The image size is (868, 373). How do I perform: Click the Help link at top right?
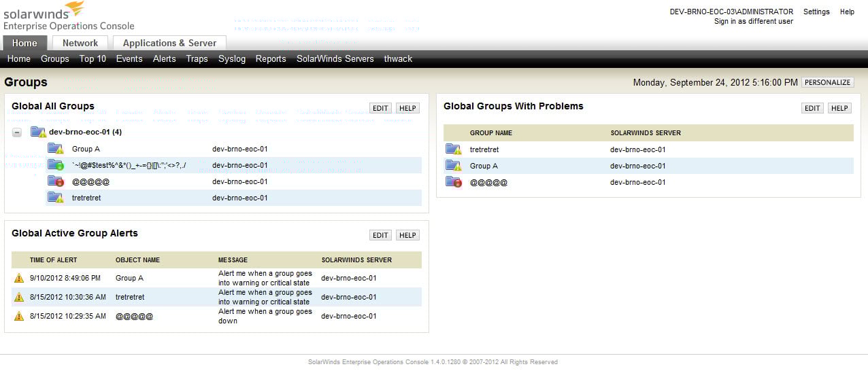click(x=847, y=12)
